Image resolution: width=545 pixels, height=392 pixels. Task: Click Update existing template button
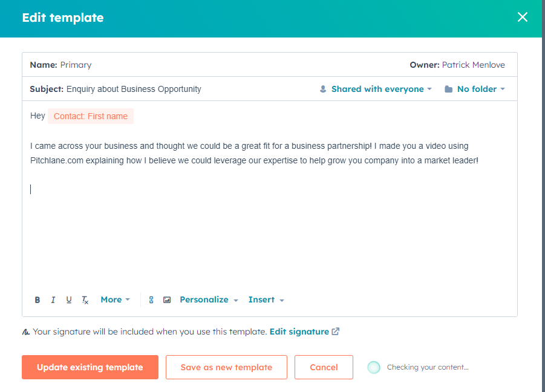pos(90,367)
